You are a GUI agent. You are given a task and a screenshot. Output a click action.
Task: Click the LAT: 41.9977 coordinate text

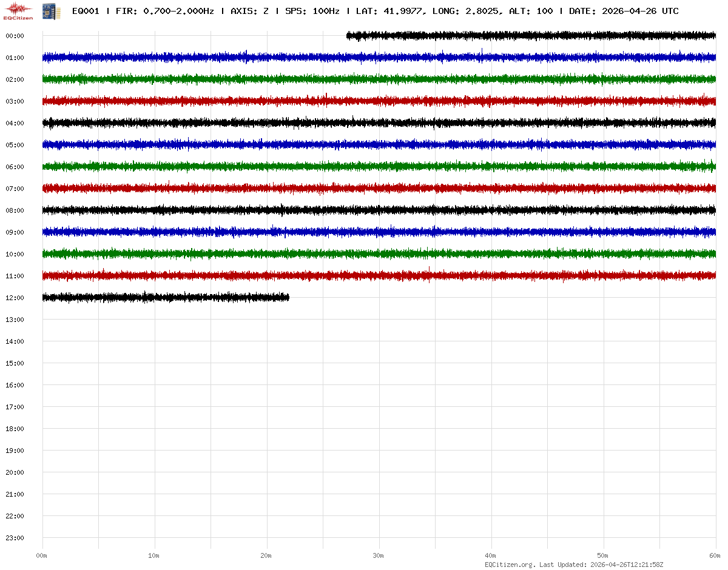click(x=389, y=11)
